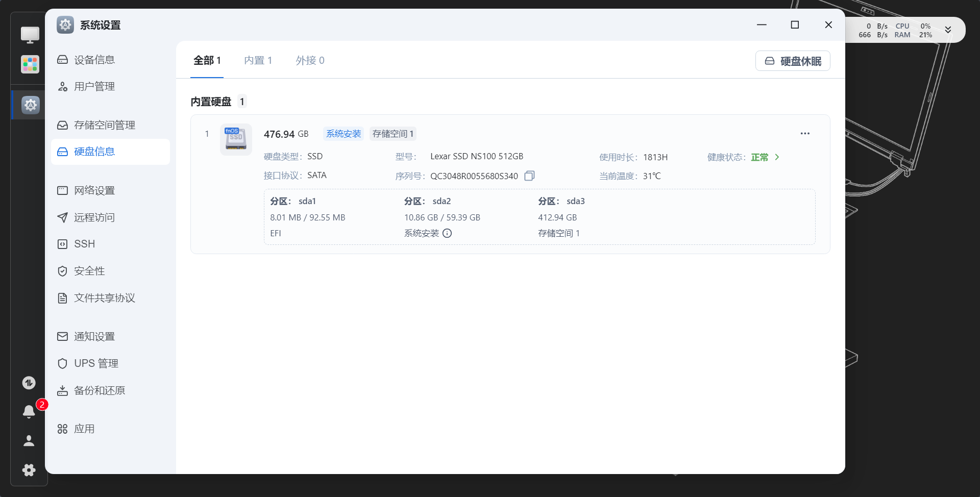Image resolution: width=980 pixels, height=497 pixels.
Task: Open the three-dot disk options menu
Action: coord(805,134)
